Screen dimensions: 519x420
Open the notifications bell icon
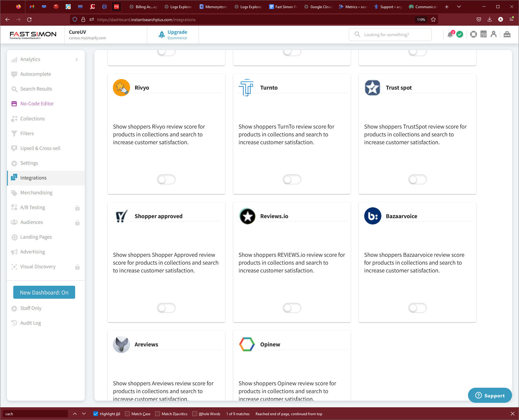coord(450,34)
